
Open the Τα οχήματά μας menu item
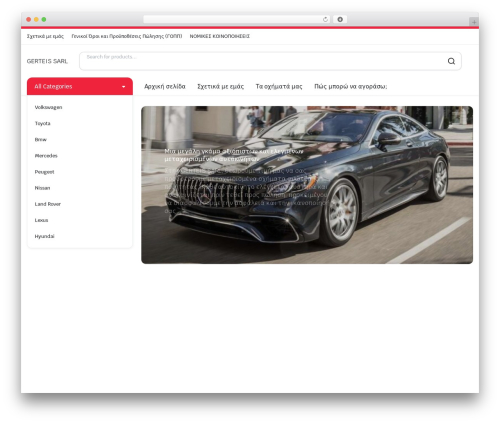[x=279, y=87]
